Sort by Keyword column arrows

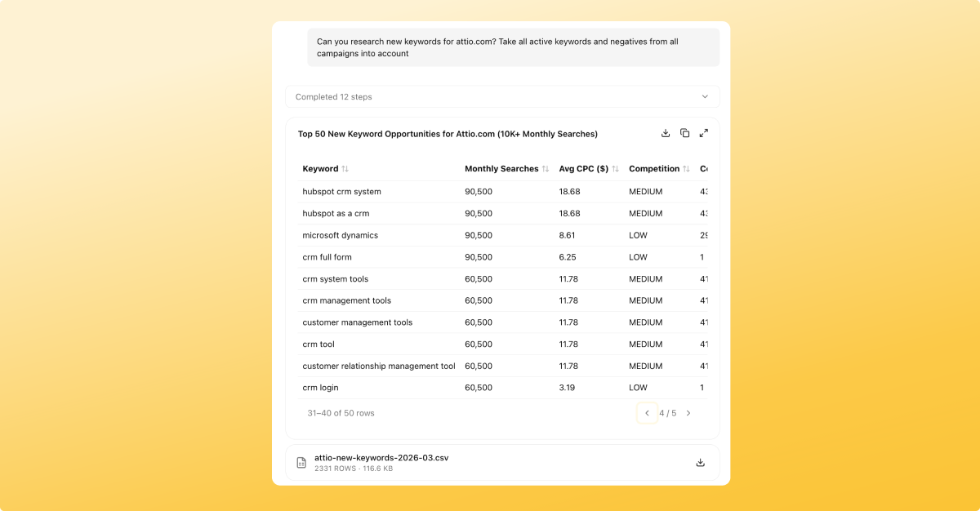click(345, 169)
